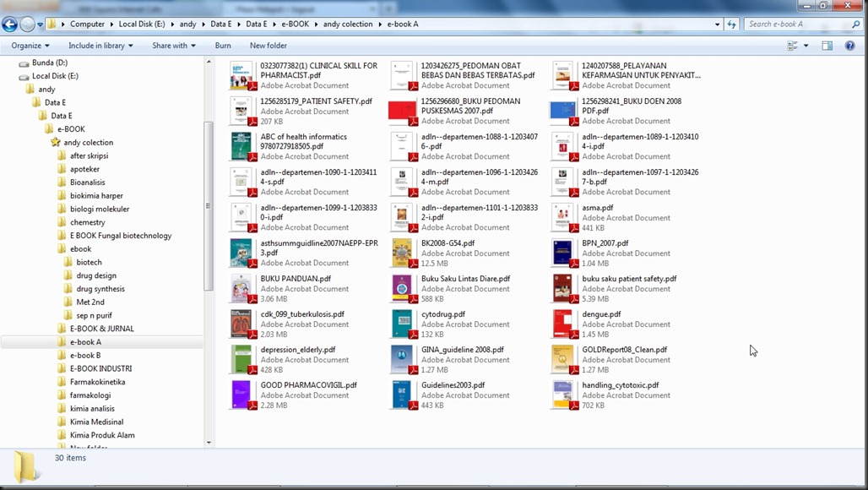Select buku saku patient safety.pdf icon
This screenshot has width=868, height=490.
point(563,288)
